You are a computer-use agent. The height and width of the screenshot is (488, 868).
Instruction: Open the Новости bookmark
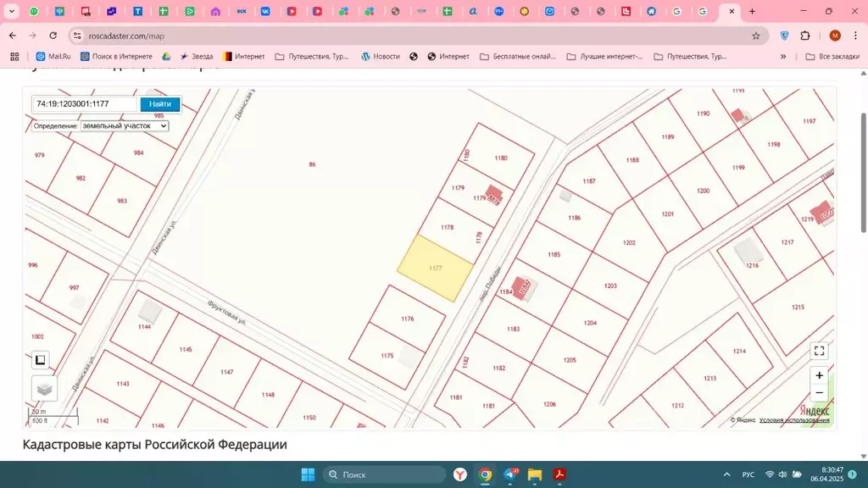coord(381,57)
